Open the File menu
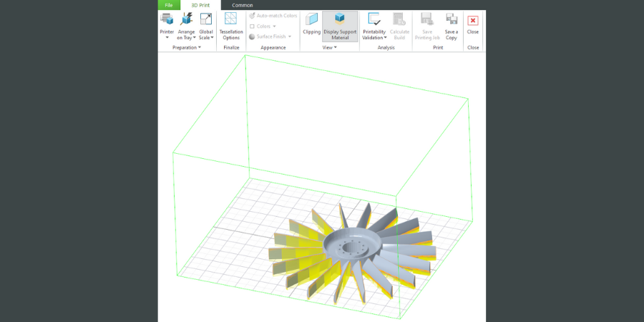The image size is (644, 322). click(169, 5)
